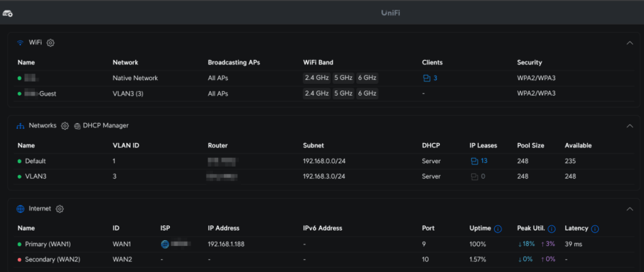Show info for Latency column

tap(595, 228)
